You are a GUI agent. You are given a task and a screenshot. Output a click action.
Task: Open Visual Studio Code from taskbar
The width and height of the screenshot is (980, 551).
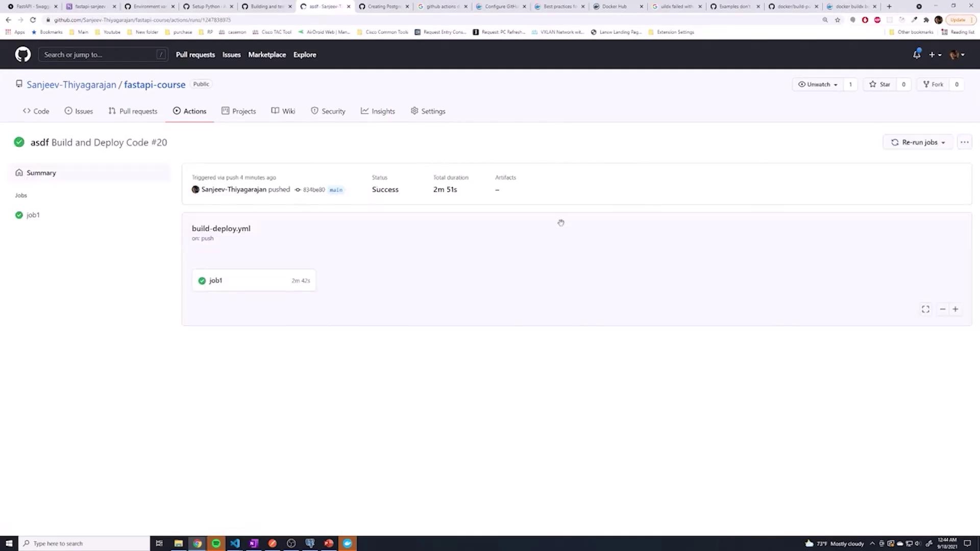pos(235,543)
